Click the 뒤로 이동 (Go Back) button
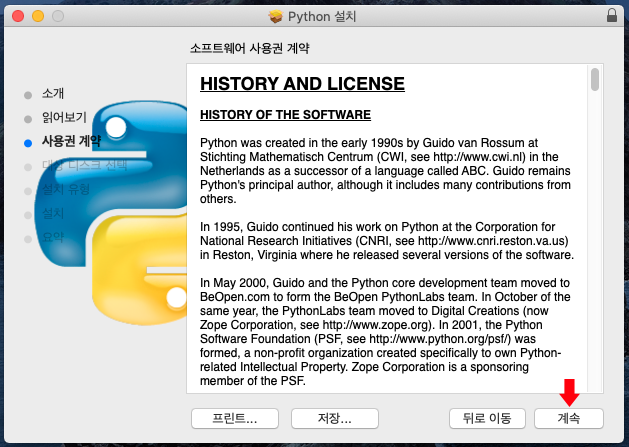 tap(487, 419)
